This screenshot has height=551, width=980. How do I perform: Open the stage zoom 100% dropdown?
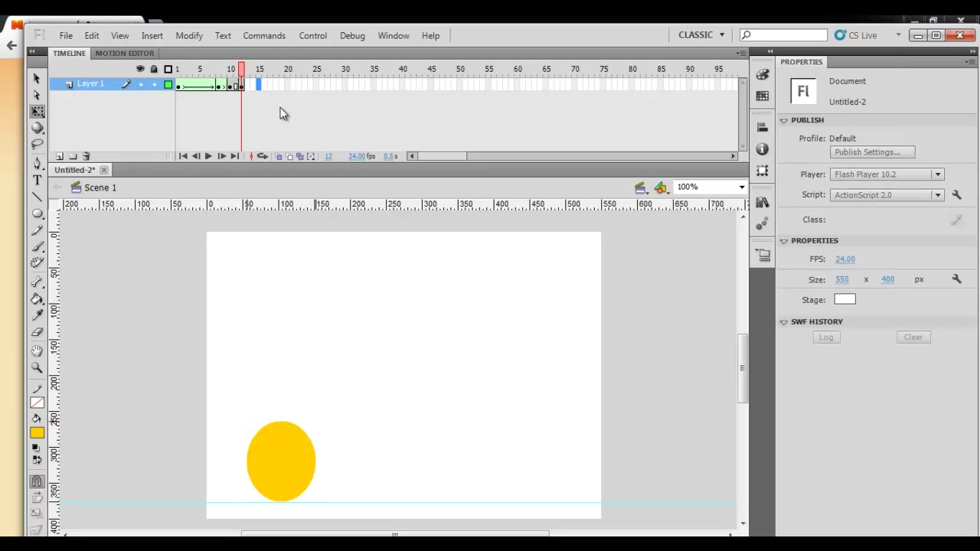click(x=710, y=187)
